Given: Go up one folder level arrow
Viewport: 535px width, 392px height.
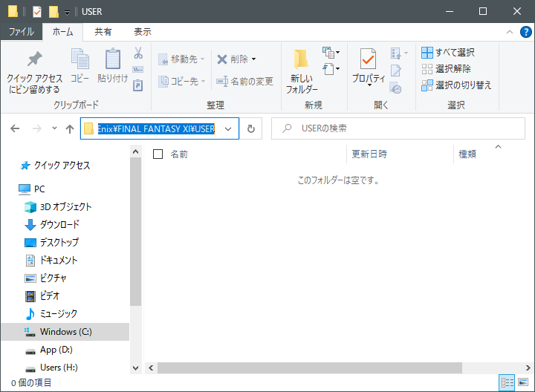Looking at the screenshot, I should pyautogui.click(x=70, y=128).
